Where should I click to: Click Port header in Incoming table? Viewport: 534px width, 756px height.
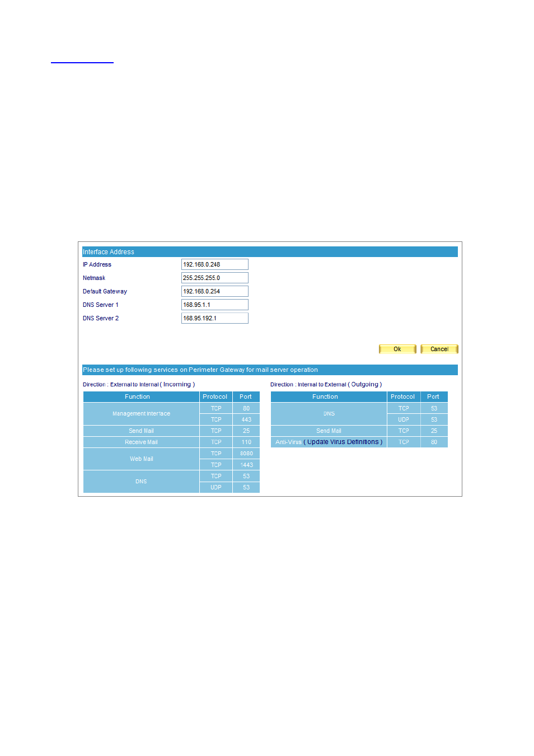tap(246, 396)
